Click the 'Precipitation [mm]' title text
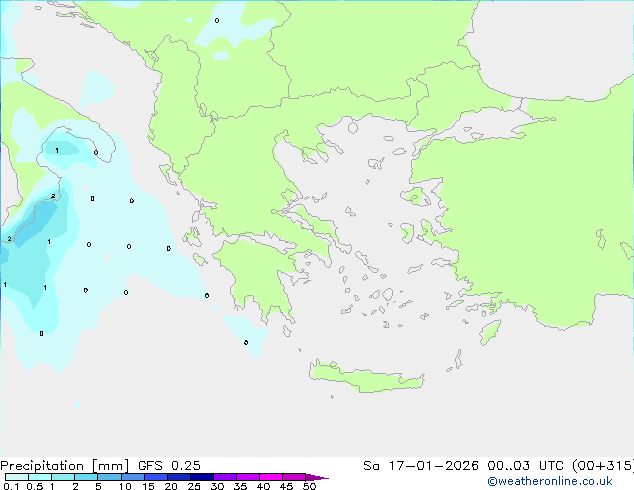Screen dimensions: 634x490 click(x=65, y=466)
